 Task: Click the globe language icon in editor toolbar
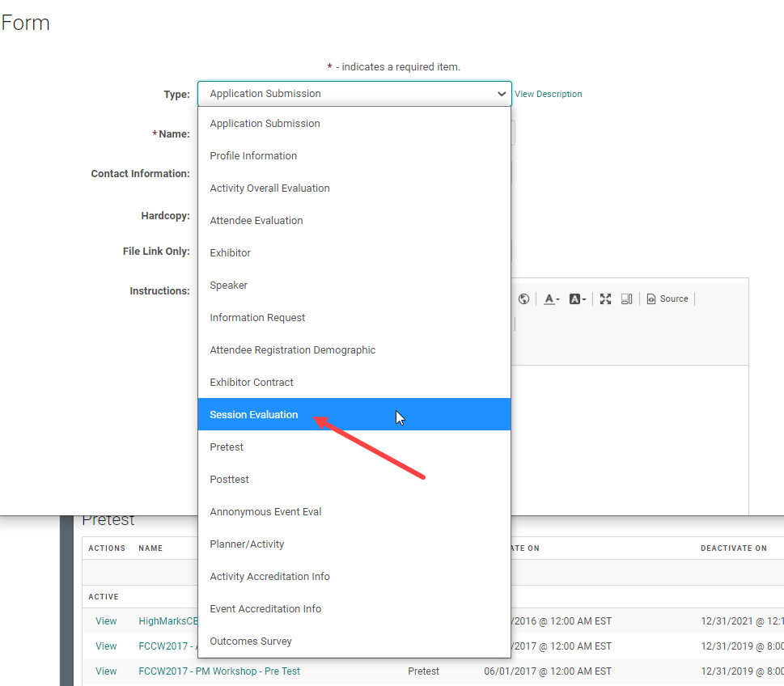click(523, 299)
